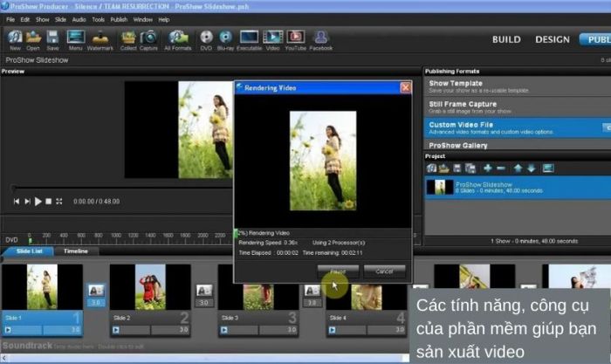Click the YouTube upload icon
Viewport: 611px width, 364px height.
(296, 40)
